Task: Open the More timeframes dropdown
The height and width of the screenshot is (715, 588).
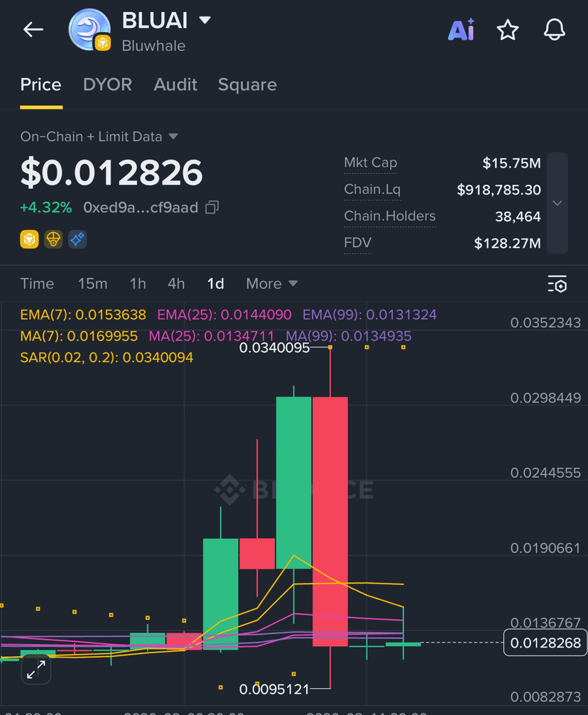Action: [272, 284]
